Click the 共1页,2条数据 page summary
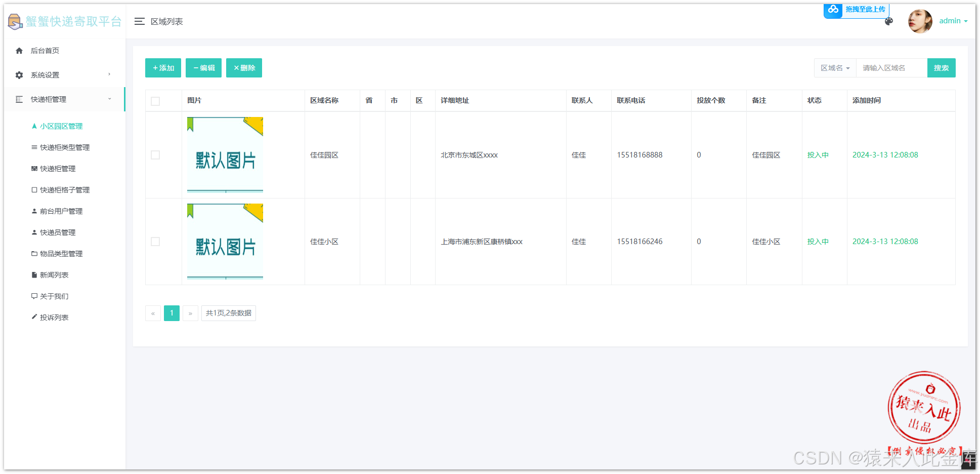Viewport: 980px width, 474px height. 229,313
